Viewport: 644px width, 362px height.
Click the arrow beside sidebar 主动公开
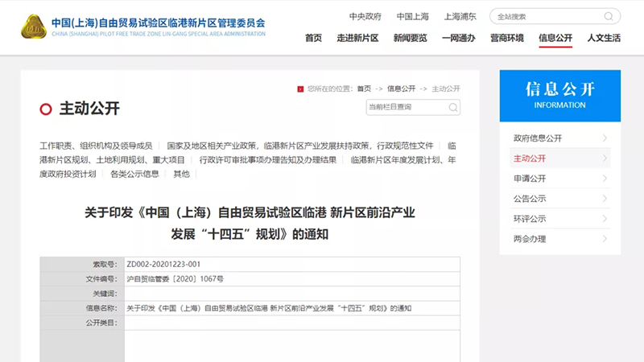[604, 158]
